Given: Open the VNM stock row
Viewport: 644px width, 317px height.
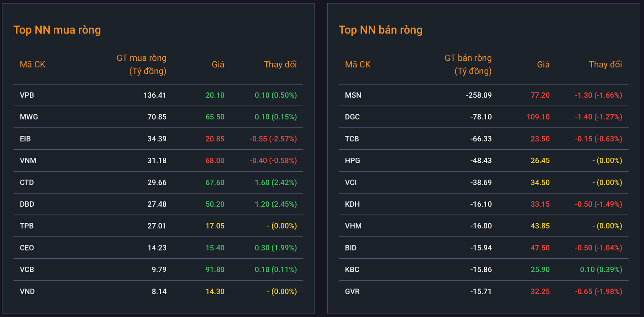Looking at the screenshot, I should [x=158, y=161].
